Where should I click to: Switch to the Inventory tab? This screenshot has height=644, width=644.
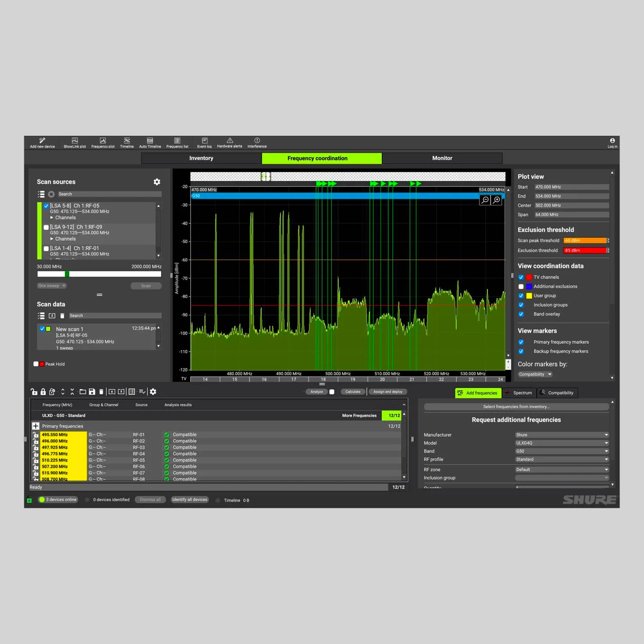click(201, 158)
